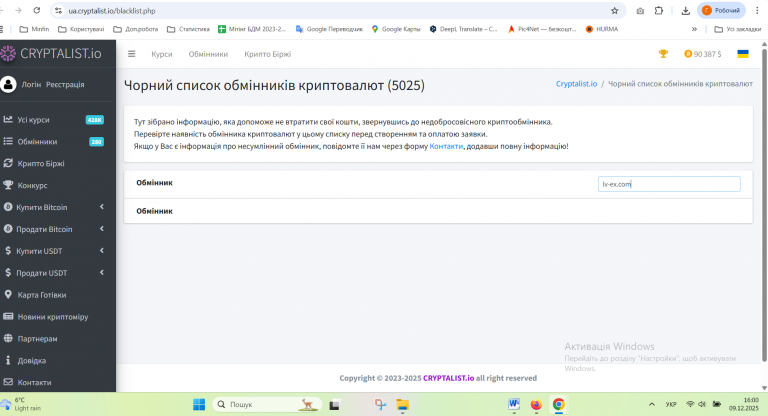This screenshot has width=768, height=416.
Task: Show more bookmarks chevron
Action: pyautogui.click(x=694, y=29)
